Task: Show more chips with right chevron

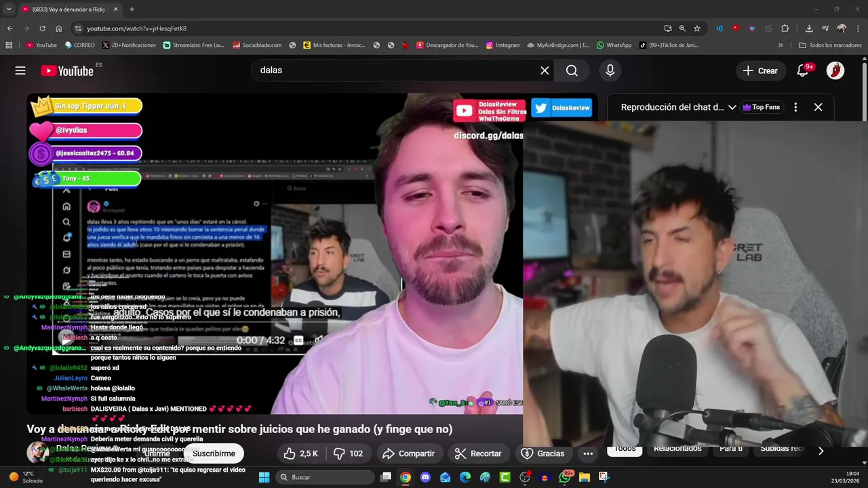Action: pyautogui.click(x=821, y=451)
